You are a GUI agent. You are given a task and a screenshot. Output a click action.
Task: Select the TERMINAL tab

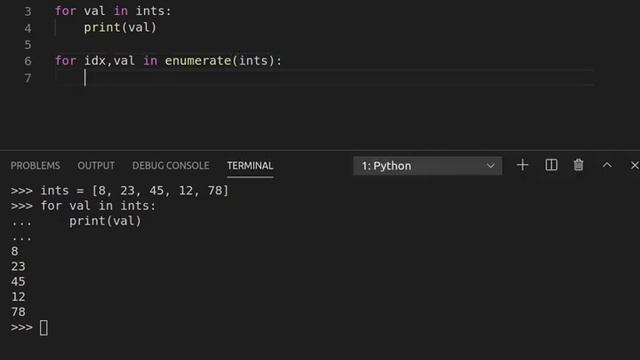click(x=250, y=166)
